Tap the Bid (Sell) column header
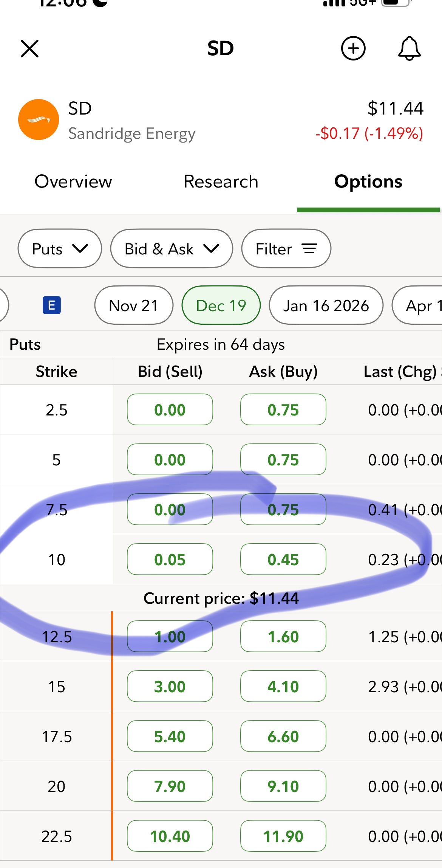This screenshot has height=868, width=442. point(170,371)
